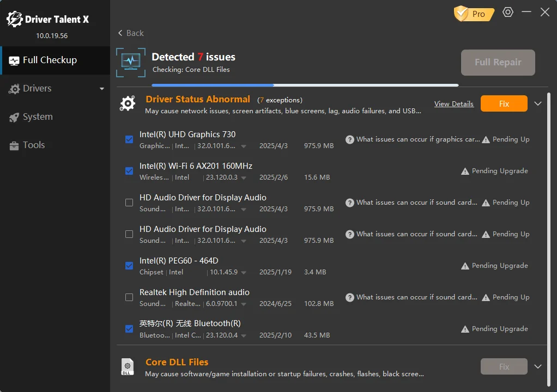This screenshot has height=392, width=557.
Task: Click the Realtek High Definition audio name
Action: click(x=195, y=292)
